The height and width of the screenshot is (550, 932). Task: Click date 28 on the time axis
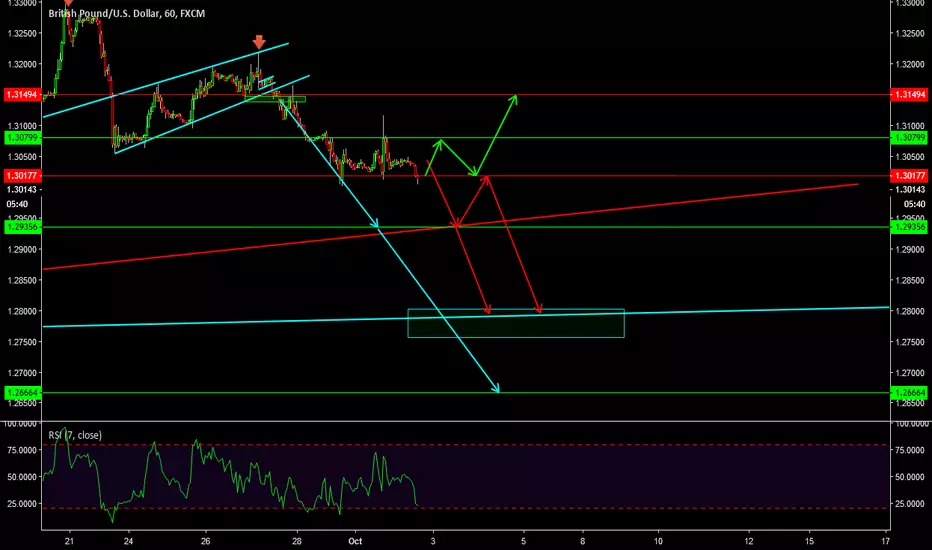(x=297, y=541)
